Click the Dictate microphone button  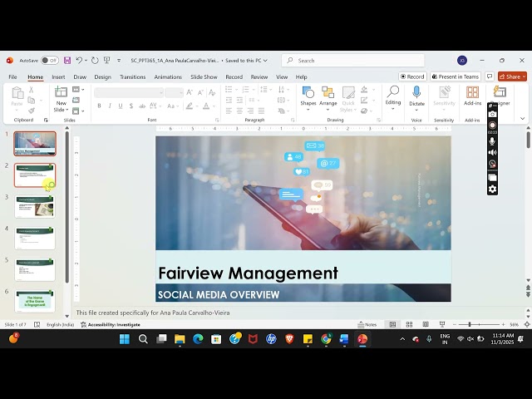416,99
